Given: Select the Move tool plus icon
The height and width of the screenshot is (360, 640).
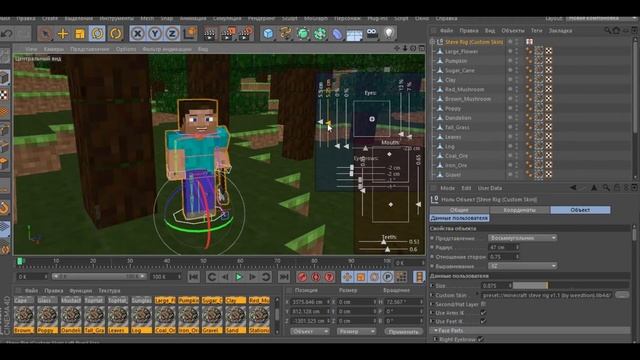Looking at the screenshot, I should coord(63,33).
